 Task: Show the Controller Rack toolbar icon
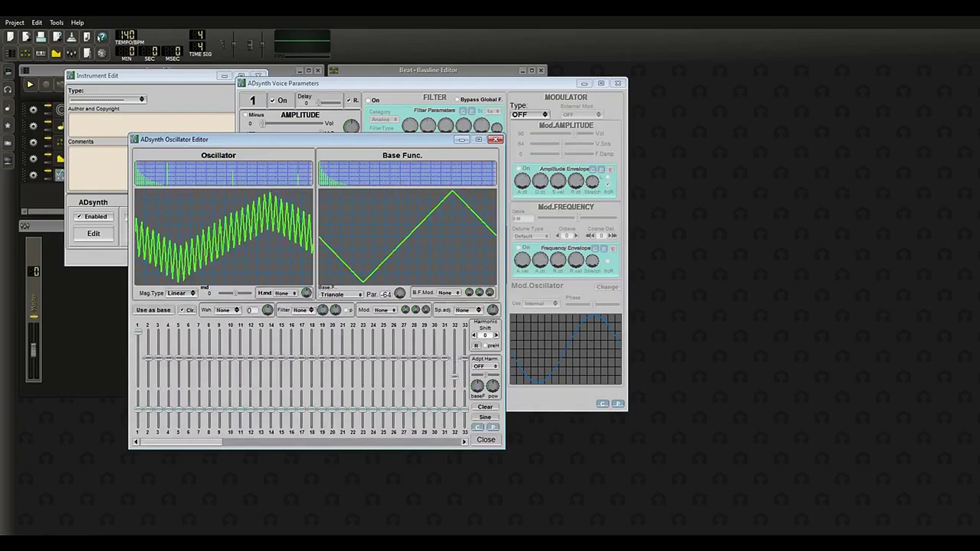click(102, 53)
